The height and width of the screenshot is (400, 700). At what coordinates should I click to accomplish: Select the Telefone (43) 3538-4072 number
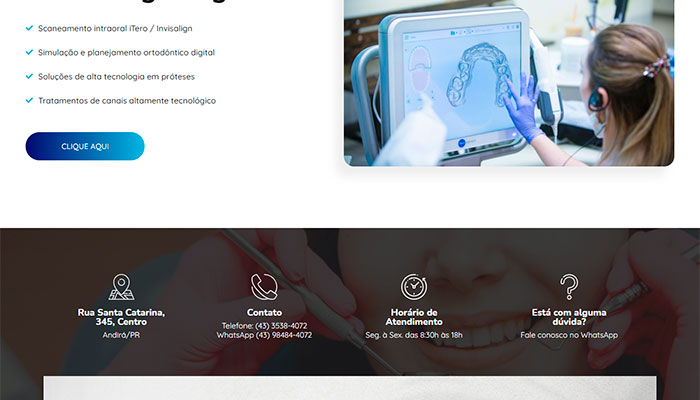pyautogui.click(x=264, y=325)
